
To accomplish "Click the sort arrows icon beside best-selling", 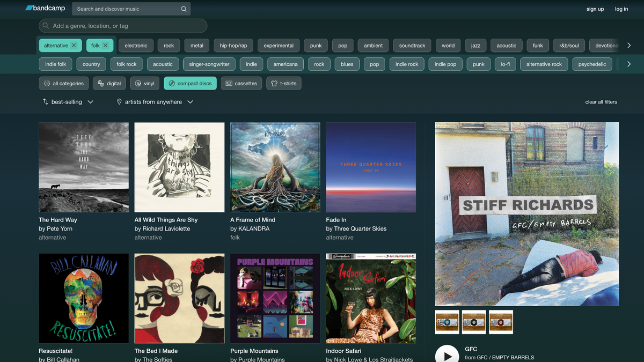I will click(x=45, y=101).
